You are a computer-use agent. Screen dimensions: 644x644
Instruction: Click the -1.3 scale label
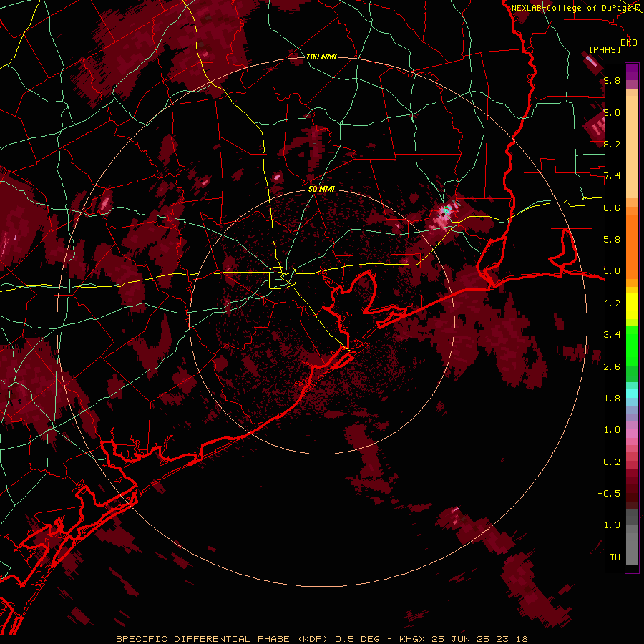tap(610, 525)
